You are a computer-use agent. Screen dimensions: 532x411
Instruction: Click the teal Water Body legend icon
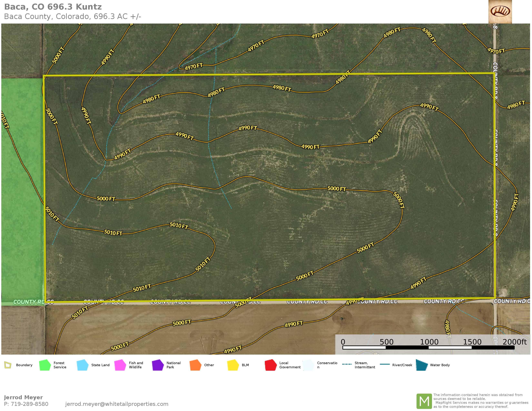422,365
